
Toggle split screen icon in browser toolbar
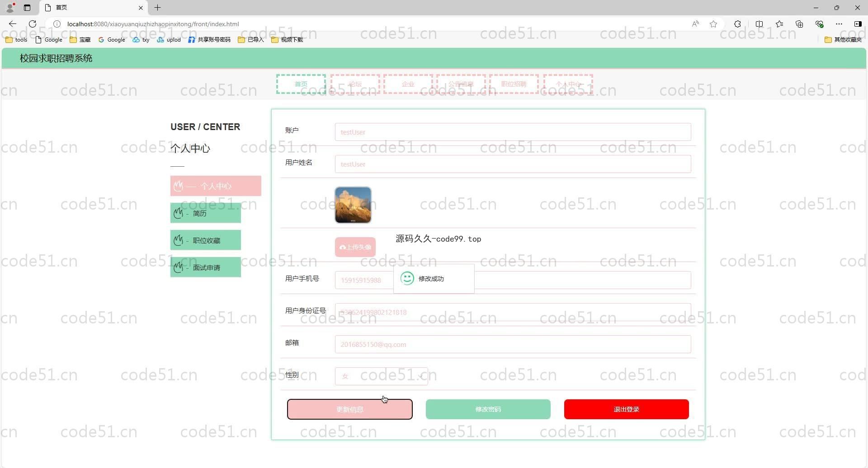pos(759,24)
